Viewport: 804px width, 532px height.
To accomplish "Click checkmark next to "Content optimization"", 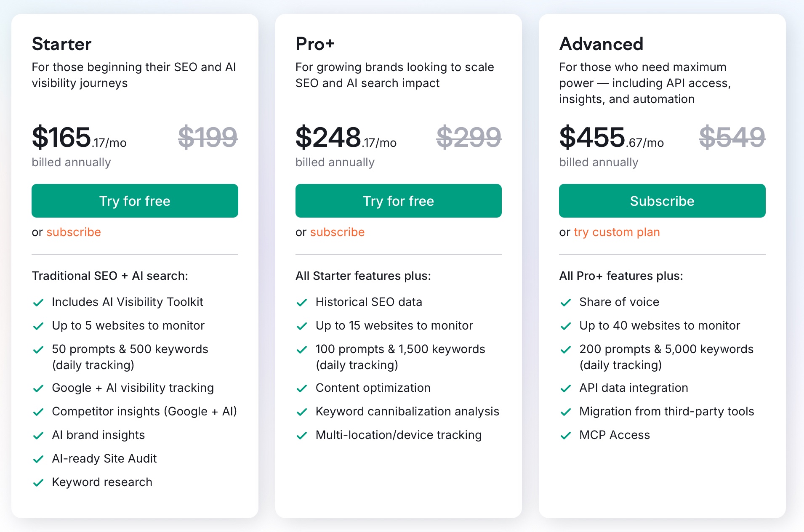I will point(302,388).
